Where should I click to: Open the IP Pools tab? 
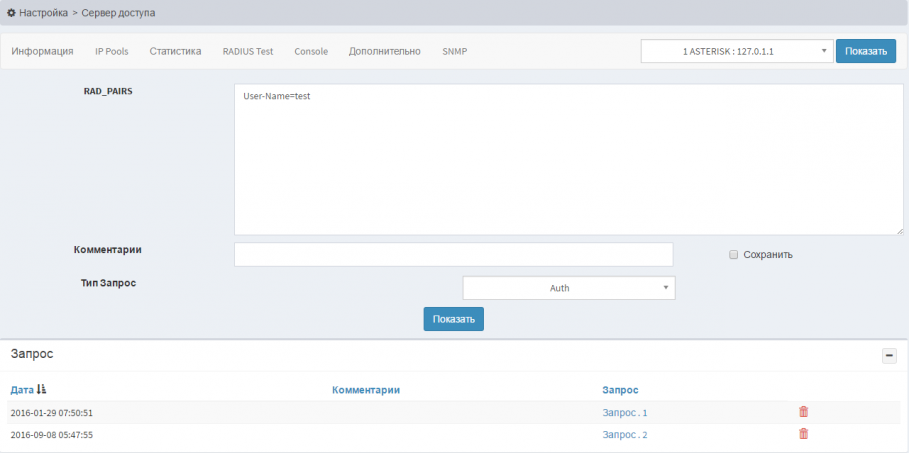(111, 51)
